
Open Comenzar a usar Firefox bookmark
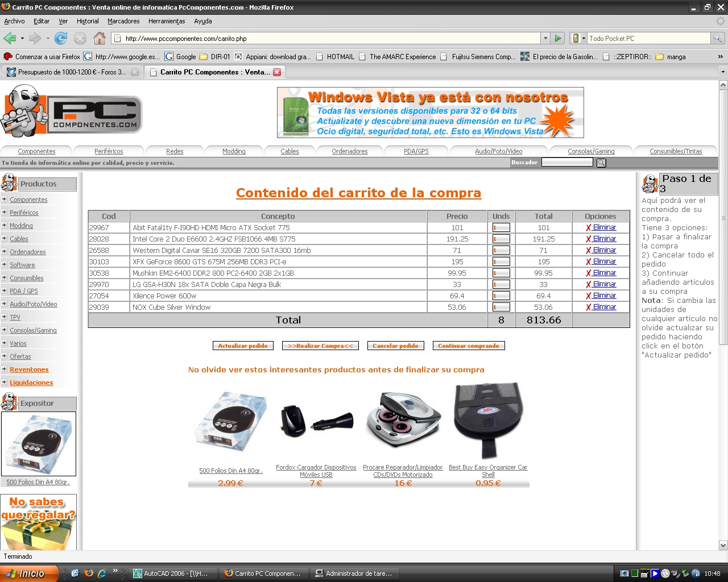[x=42, y=57]
